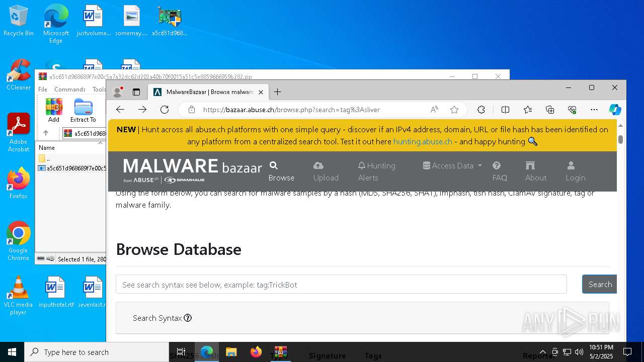Open Edge Collections icon
The height and width of the screenshot is (362, 644).
(550, 110)
